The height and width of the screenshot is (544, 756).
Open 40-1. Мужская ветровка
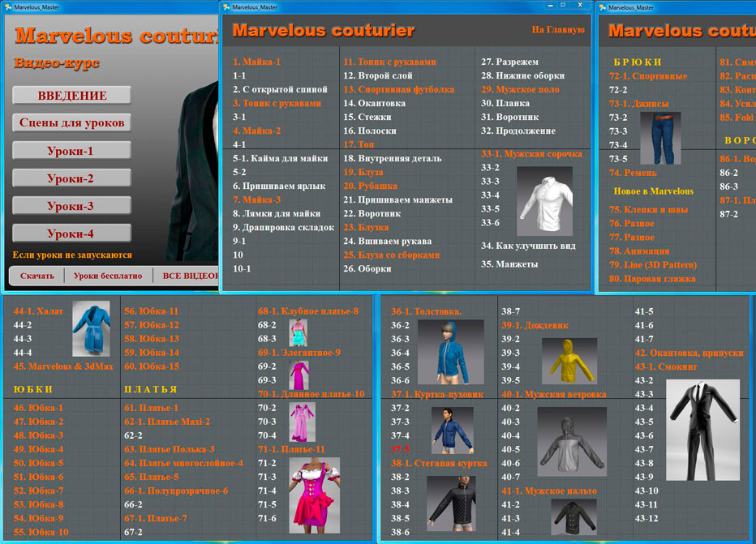554,394
